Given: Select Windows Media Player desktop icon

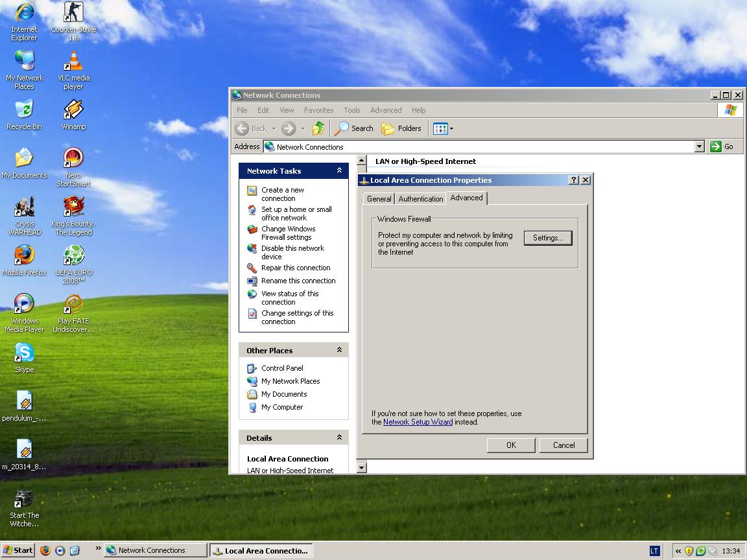Looking at the screenshot, I should pos(24,313).
